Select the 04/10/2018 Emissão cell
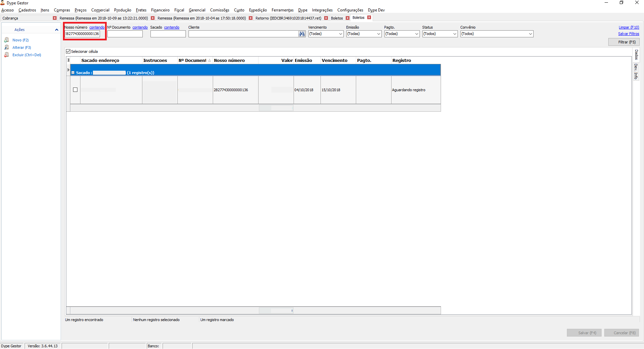Screen dimensions: 644x349 (307, 90)
